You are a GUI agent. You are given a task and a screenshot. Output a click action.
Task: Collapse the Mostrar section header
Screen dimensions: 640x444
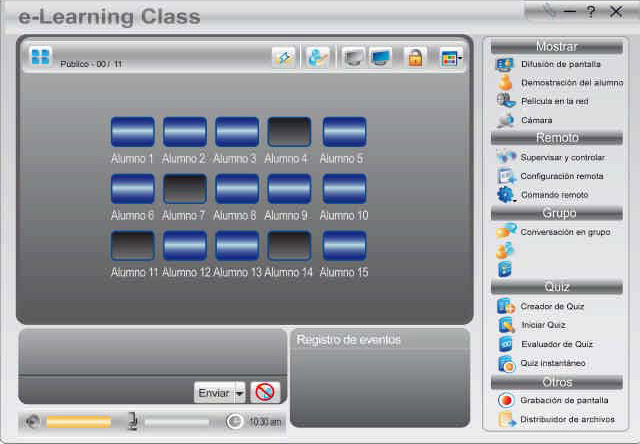(x=556, y=47)
